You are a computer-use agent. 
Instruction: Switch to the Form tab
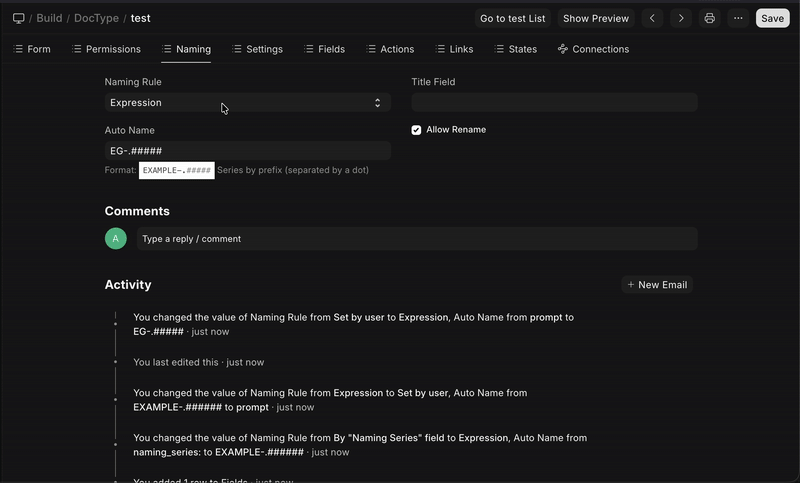pos(32,49)
